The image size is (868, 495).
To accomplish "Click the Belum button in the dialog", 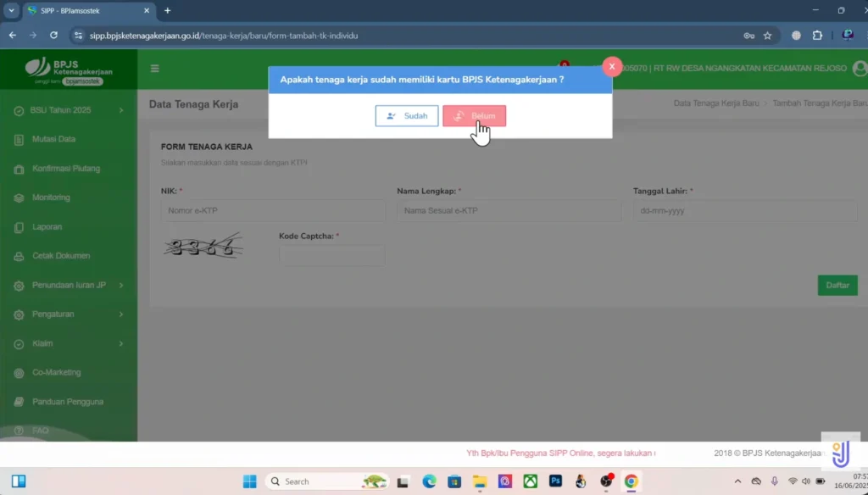I will pyautogui.click(x=475, y=115).
